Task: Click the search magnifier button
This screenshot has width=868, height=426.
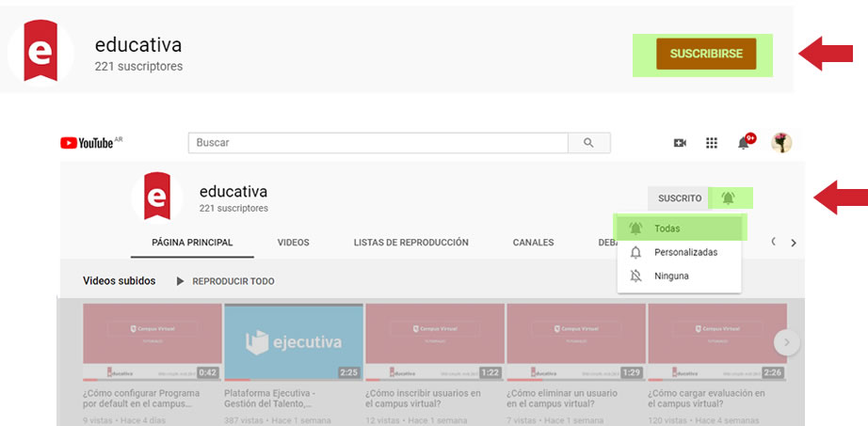Action: click(x=589, y=143)
